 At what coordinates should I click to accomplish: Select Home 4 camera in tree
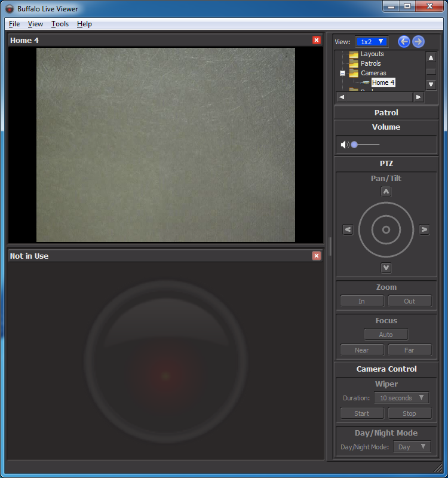pyautogui.click(x=383, y=82)
